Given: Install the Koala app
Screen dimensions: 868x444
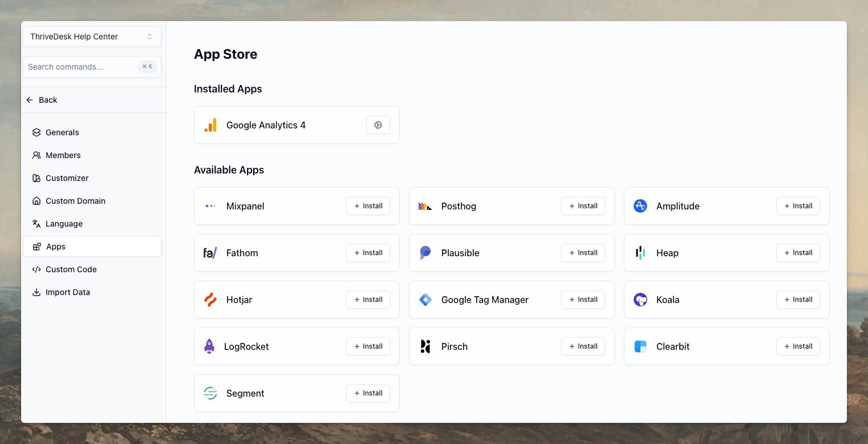Looking at the screenshot, I should [x=798, y=300].
